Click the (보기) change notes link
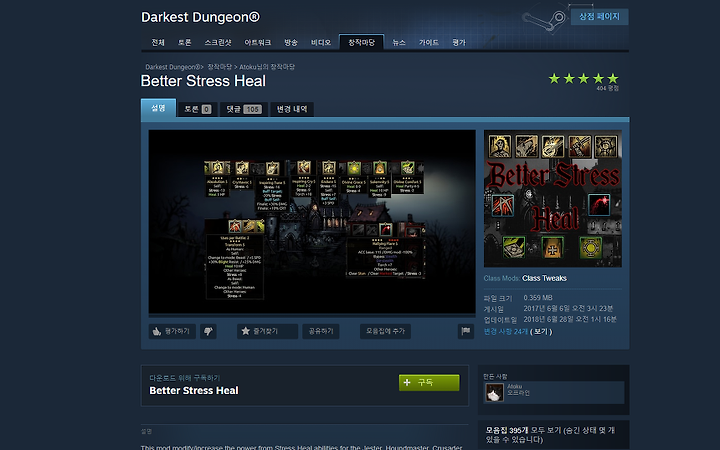The image size is (720, 450). click(541, 332)
